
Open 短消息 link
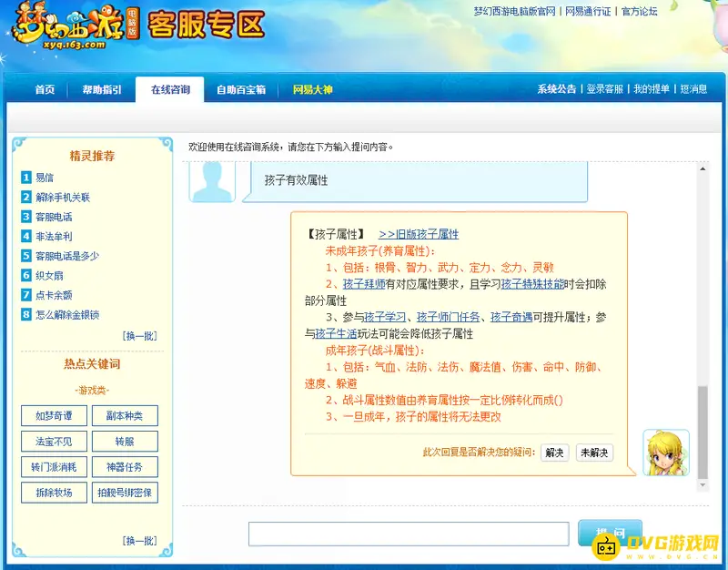coord(693,88)
